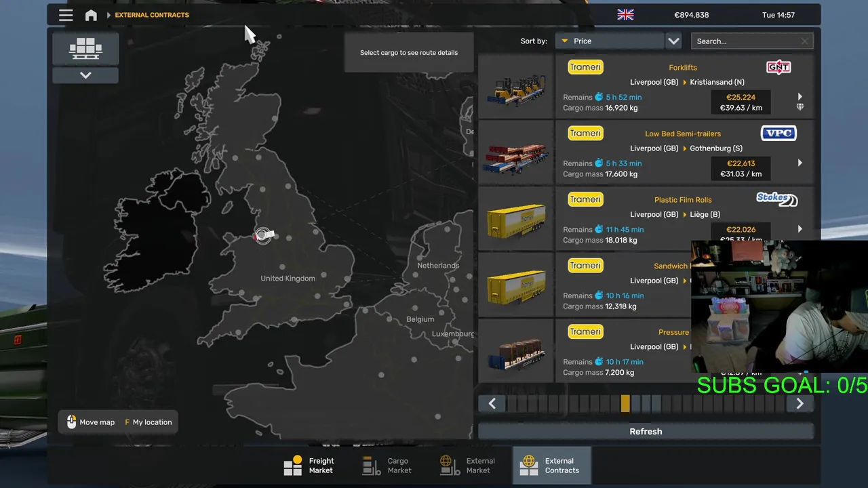Viewport: 868px width, 488px height.
Task: Click the Netherlands map label
Action: [x=438, y=266]
